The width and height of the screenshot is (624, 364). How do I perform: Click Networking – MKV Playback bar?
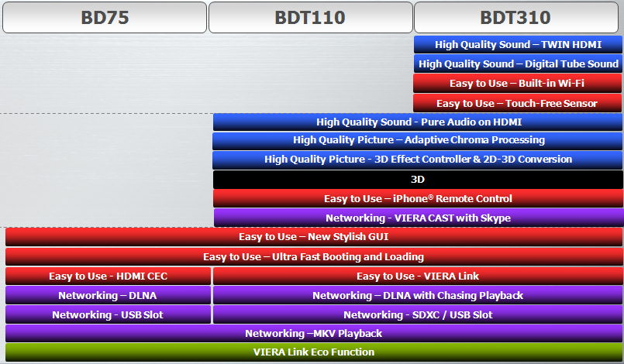pyautogui.click(x=314, y=333)
